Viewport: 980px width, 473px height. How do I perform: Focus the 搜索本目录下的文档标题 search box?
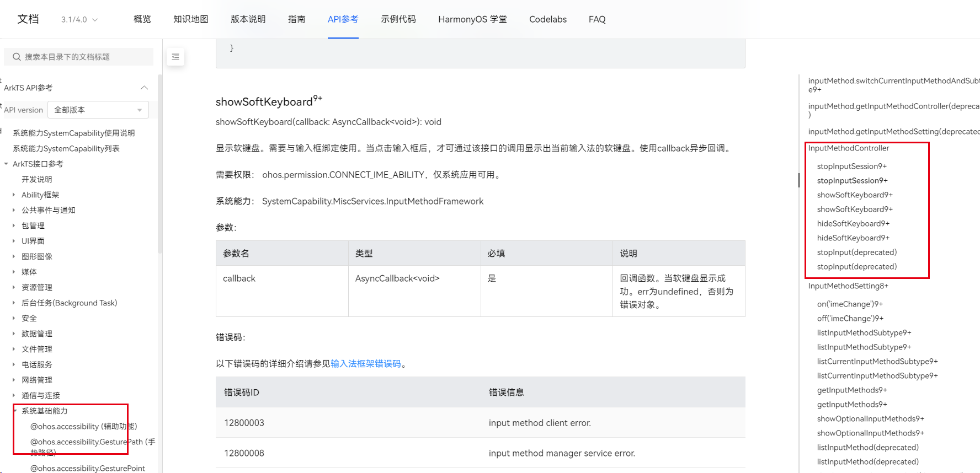[78, 57]
